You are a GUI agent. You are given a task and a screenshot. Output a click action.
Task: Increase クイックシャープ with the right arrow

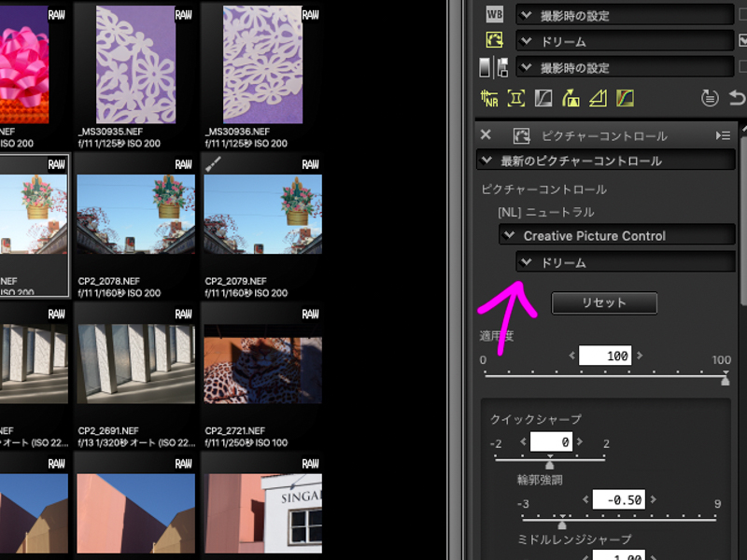579,441
